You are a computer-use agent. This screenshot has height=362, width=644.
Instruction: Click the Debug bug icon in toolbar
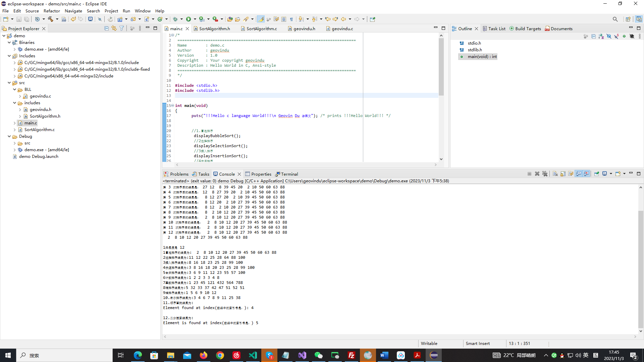point(175,19)
